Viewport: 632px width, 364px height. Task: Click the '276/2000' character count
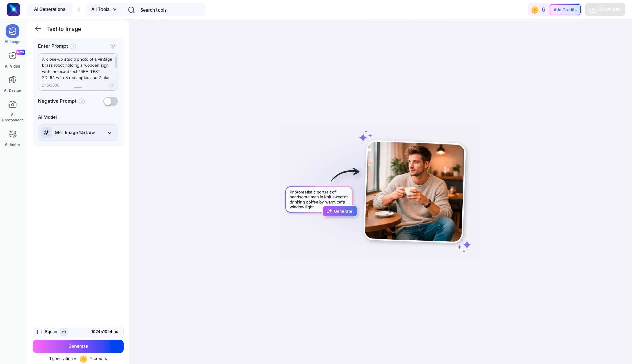pos(51,85)
